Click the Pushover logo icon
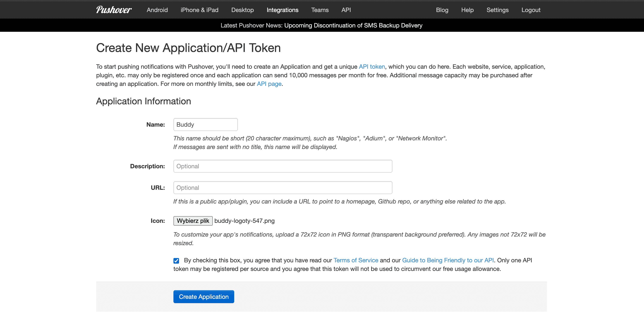644x322 pixels. coord(113,10)
